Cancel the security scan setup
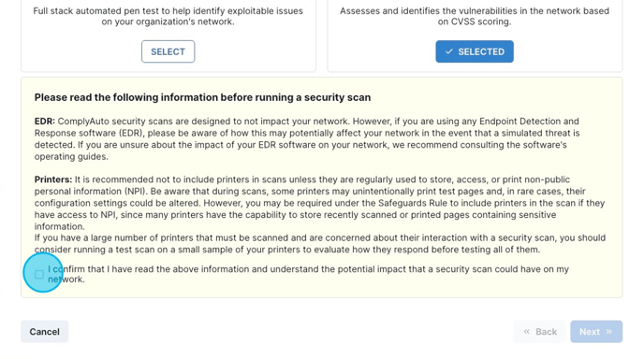 tap(44, 332)
